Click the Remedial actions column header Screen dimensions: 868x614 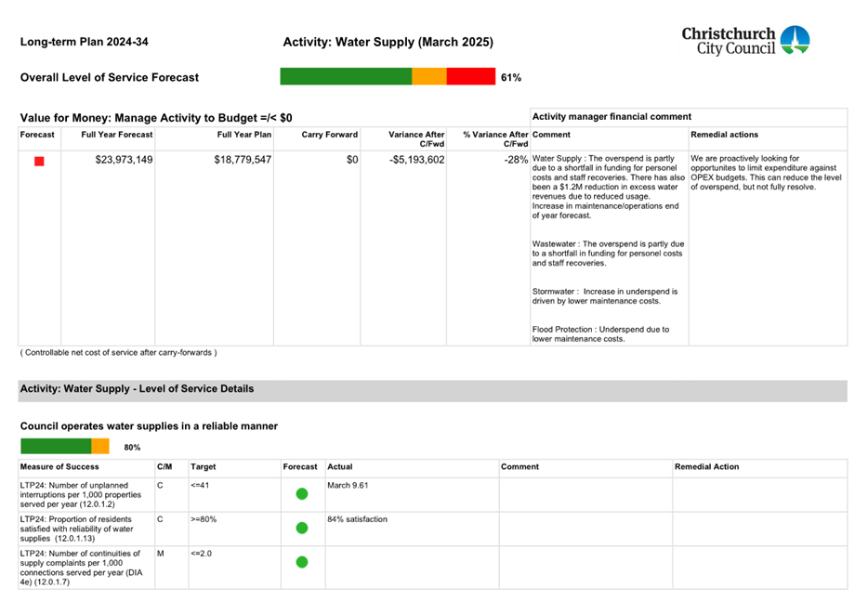pyautogui.click(x=724, y=135)
